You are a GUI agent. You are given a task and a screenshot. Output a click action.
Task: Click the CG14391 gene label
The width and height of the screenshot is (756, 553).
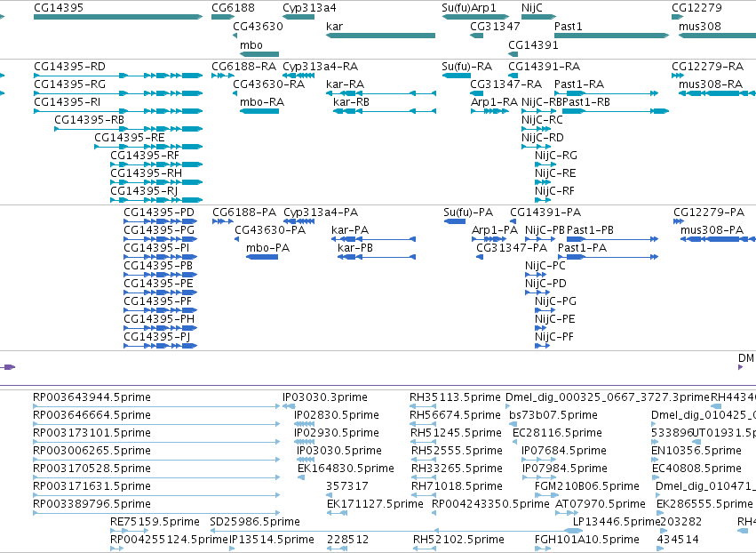click(x=533, y=44)
